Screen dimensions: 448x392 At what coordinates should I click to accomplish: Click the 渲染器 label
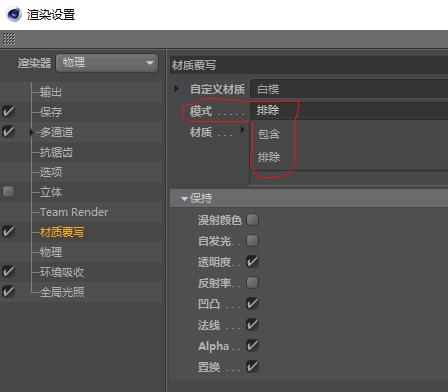pyautogui.click(x=34, y=63)
